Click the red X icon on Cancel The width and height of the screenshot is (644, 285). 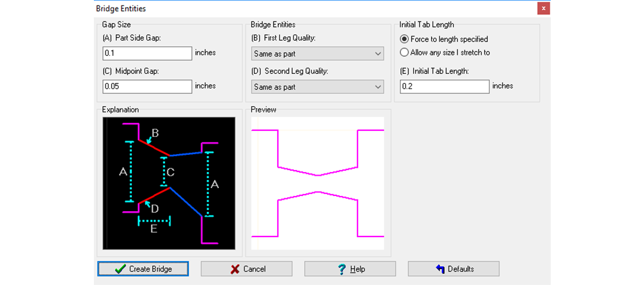234,269
